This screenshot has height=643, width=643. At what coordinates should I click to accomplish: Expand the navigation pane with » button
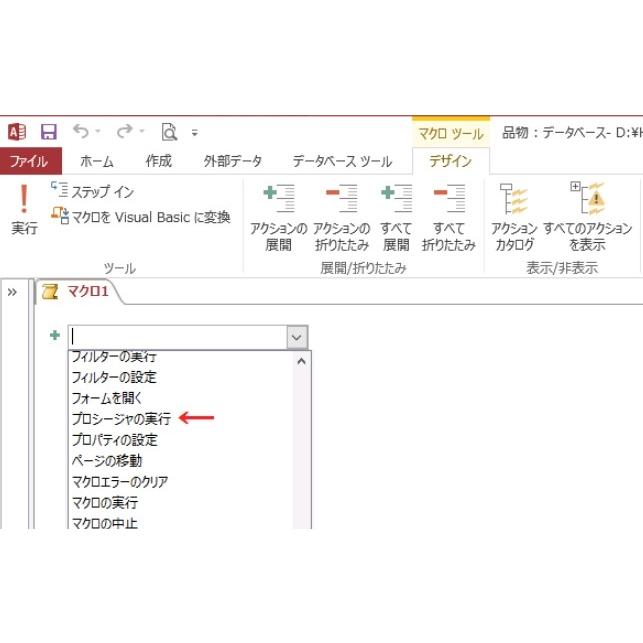[x=12, y=292]
